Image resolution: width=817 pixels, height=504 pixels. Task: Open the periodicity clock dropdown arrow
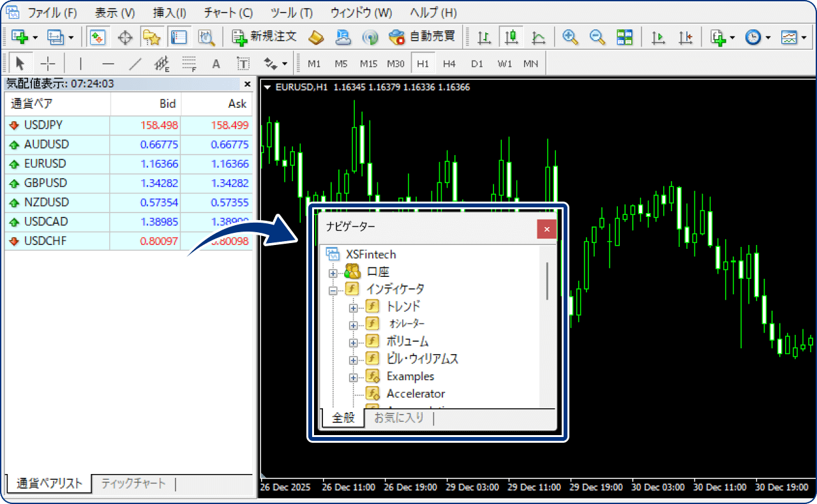click(768, 38)
